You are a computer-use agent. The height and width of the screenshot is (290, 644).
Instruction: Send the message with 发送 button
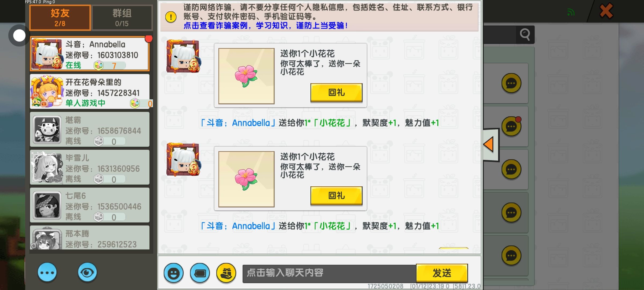point(442,273)
